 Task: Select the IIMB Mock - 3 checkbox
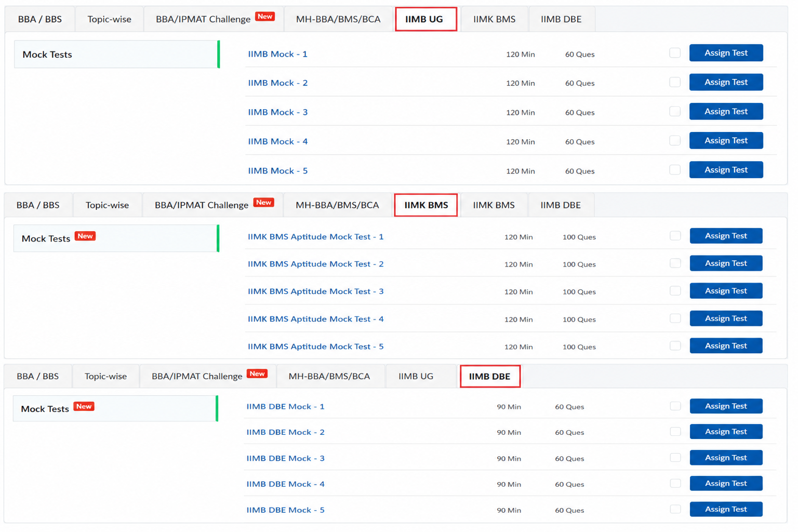point(675,111)
